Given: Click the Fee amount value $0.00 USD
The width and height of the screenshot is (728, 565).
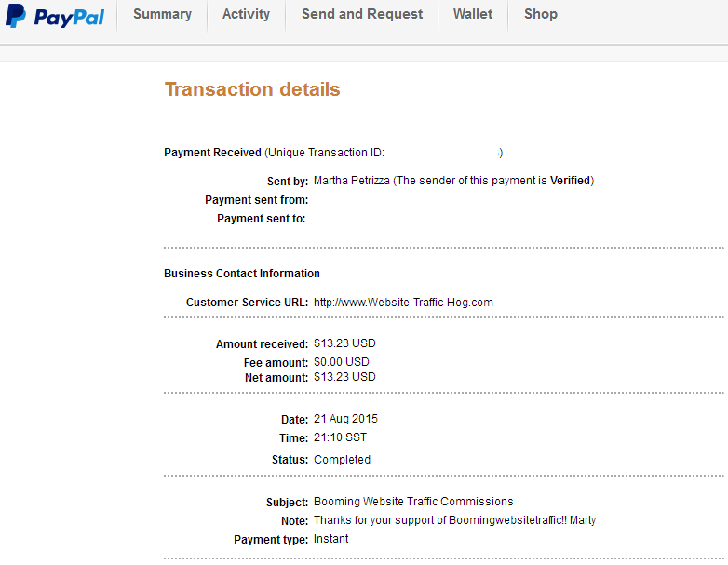Looking at the screenshot, I should pyautogui.click(x=341, y=362).
